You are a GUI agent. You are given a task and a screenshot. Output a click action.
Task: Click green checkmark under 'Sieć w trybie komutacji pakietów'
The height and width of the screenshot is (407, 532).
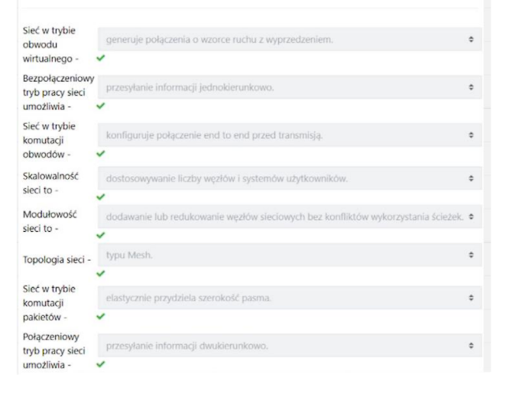100,314
